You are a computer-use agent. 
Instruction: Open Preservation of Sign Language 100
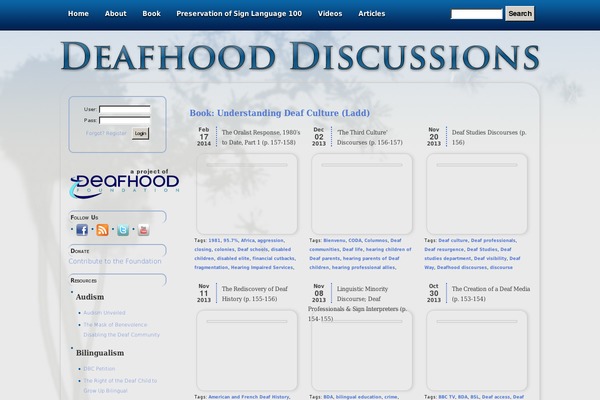click(x=239, y=13)
